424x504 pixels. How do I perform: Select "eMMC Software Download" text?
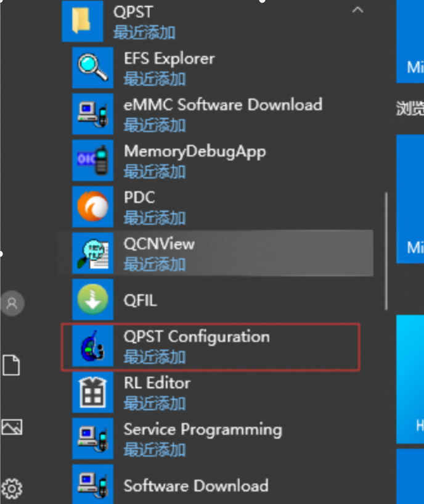223,105
